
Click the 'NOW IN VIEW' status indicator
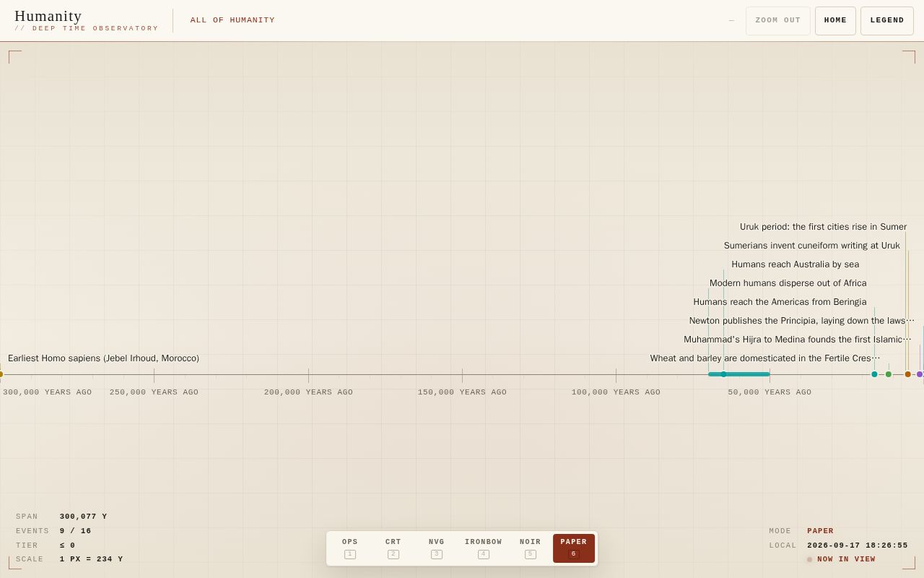841,559
